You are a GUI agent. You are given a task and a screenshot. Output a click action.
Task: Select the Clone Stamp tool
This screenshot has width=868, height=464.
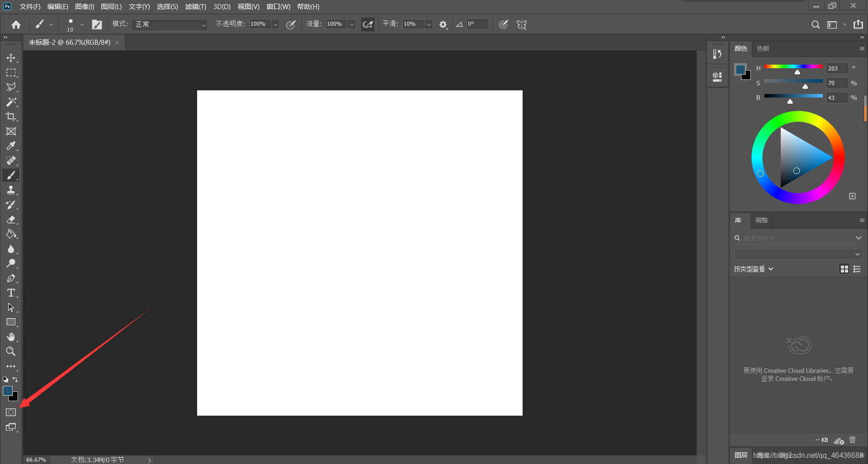11,190
